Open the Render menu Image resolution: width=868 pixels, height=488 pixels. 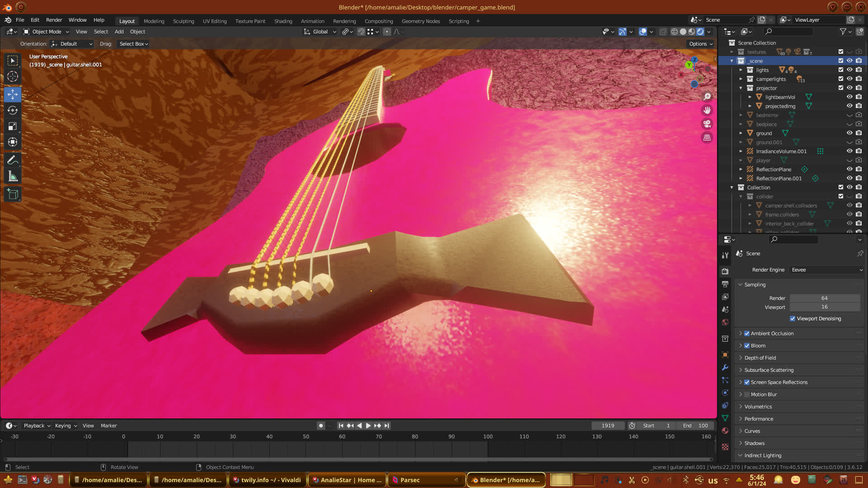point(54,20)
